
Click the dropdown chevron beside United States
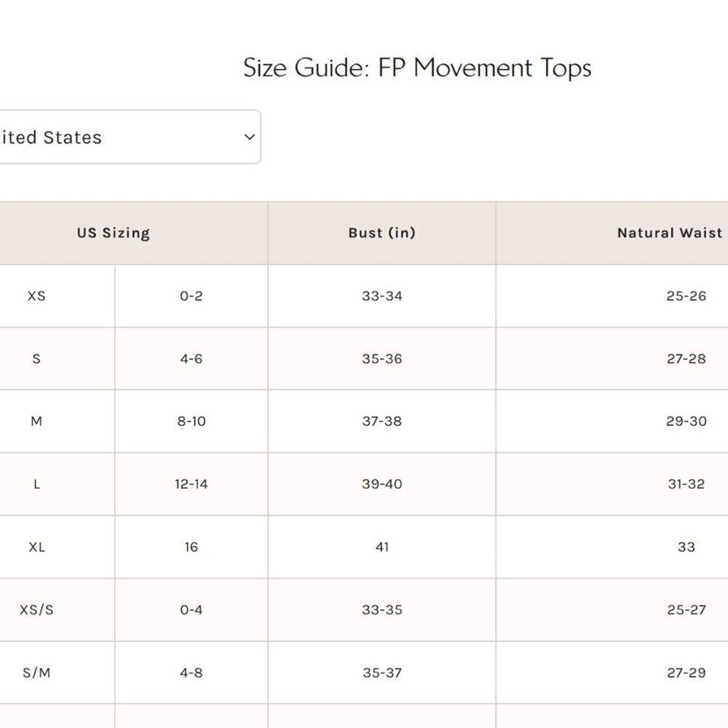(249, 137)
